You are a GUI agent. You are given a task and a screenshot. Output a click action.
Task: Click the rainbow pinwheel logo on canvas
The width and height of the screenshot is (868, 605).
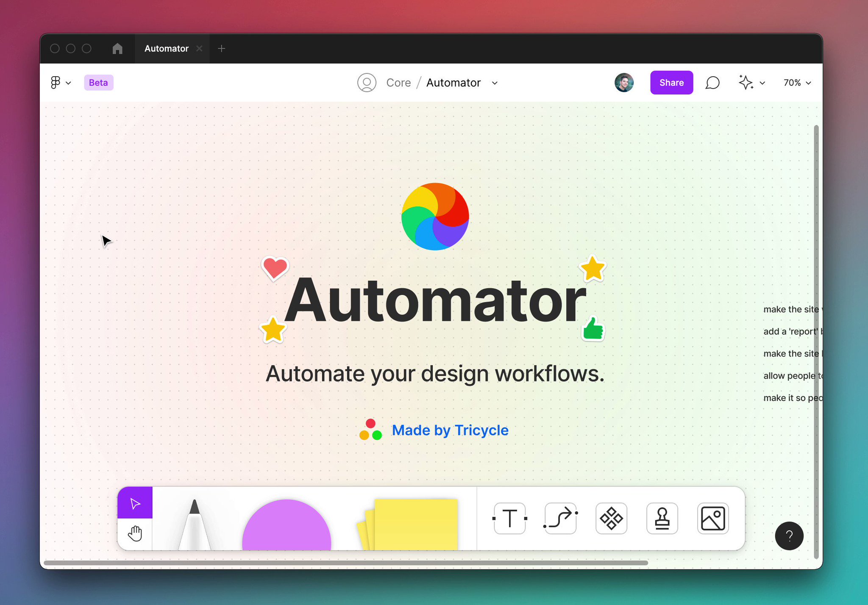pyautogui.click(x=435, y=216)
